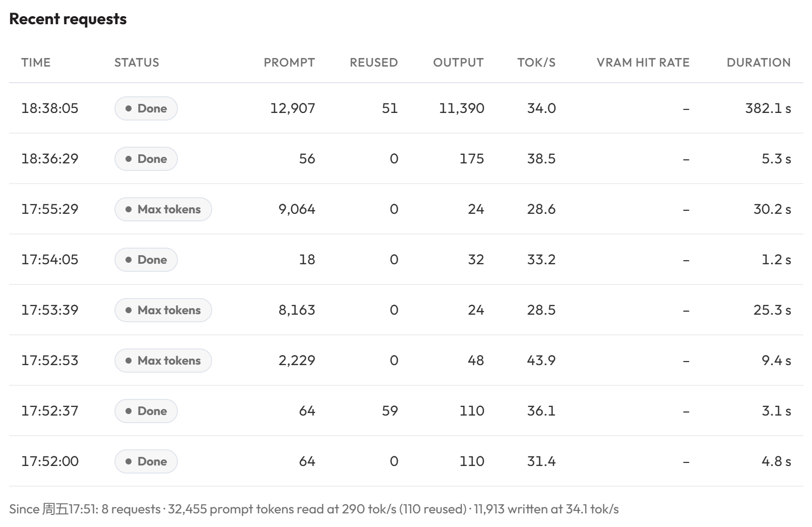Click the Max tokens badge at 17:55:29
812x527 pixels.
coord(163,209)
